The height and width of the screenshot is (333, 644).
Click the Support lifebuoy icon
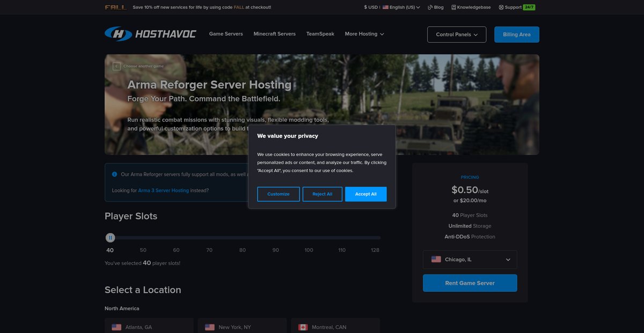501,8
